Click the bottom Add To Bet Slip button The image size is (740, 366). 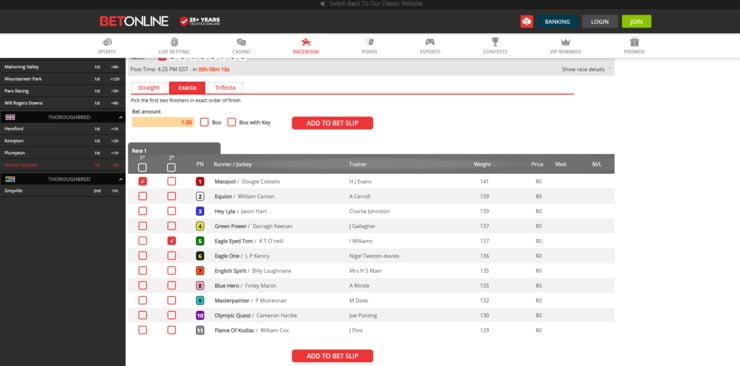point(332,356)
